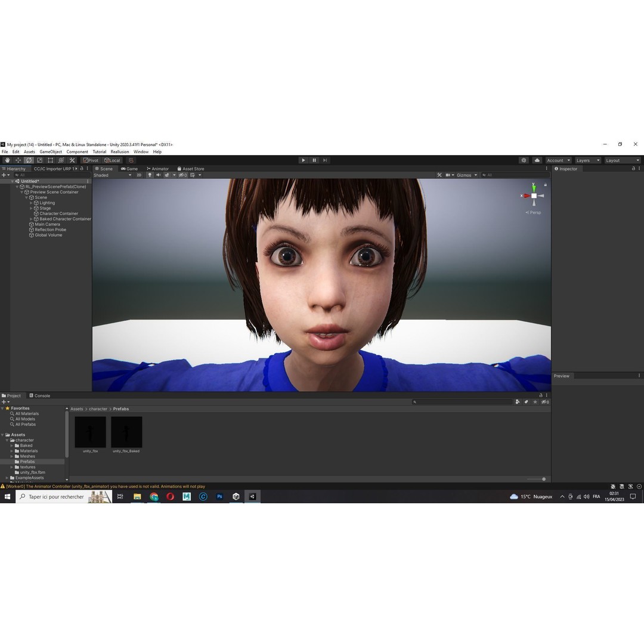Viewport: 644px width, 644px height.
Task: Toggle Persp projection label
Action: coord(534,212)
